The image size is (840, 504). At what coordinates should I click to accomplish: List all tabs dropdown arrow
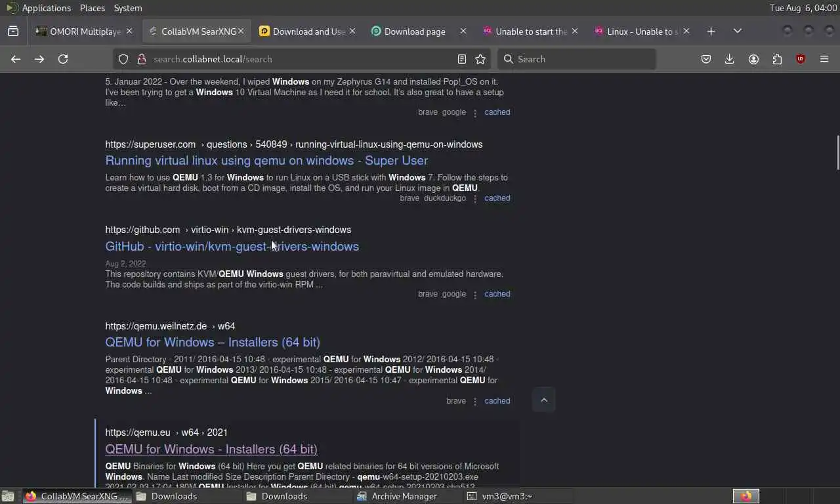[738, 31]
